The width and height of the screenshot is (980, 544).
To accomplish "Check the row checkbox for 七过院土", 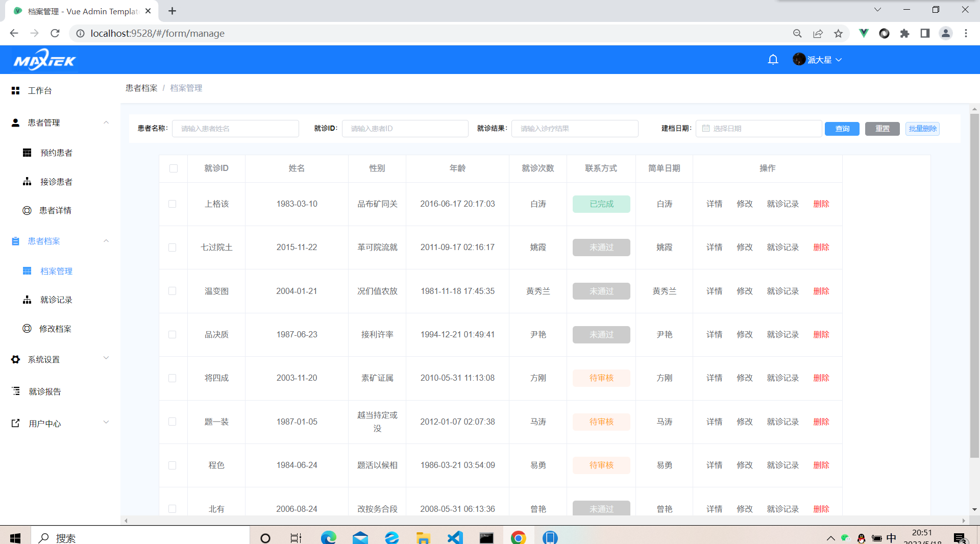I will tap(173, 248).
